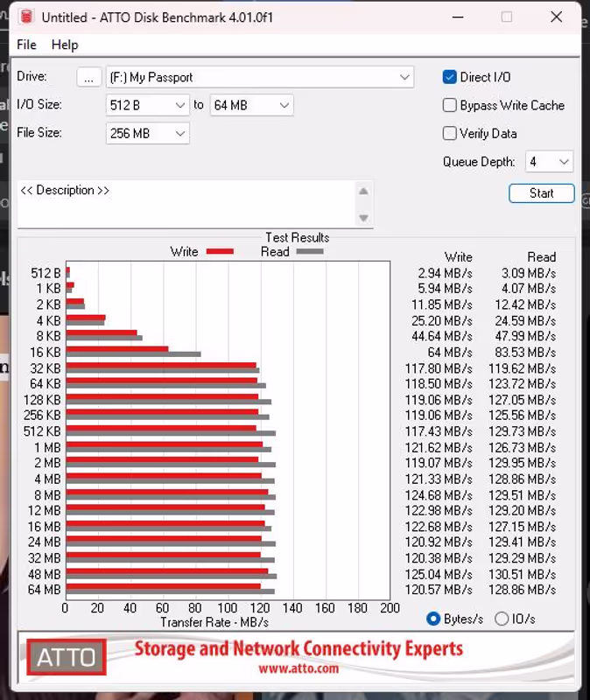590x700 pixels.
Task: Enable Bypass Write Cache option
Action: tap(450, 105)
